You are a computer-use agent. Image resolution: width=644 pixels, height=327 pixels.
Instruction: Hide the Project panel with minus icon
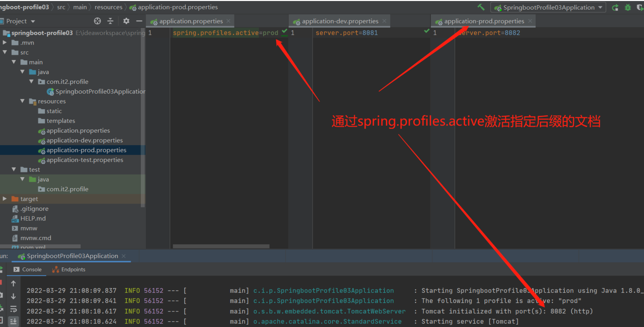pos(139,21)
